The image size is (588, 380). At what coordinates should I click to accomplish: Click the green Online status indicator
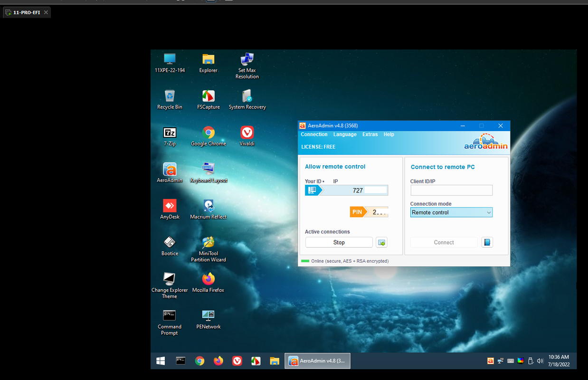(x=305, y=261)
